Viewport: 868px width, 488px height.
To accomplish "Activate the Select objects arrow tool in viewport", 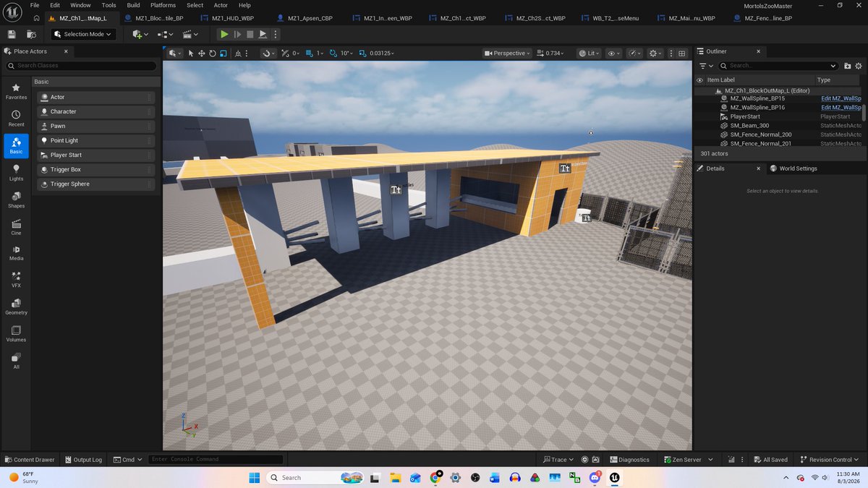I will click(x=191, y=53).
